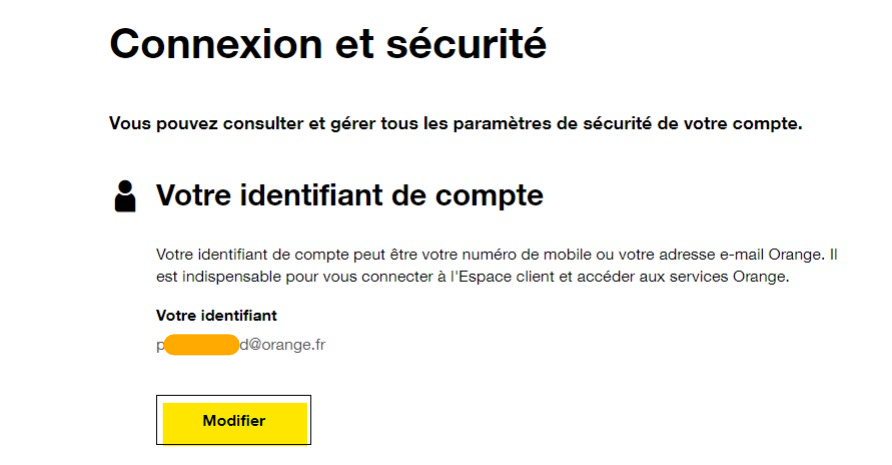This screenshot has width=892, height=465.
Task: Click the 'Vous pouvez consulter et gérer' intro sentence
Action: [x=455, y=125]
